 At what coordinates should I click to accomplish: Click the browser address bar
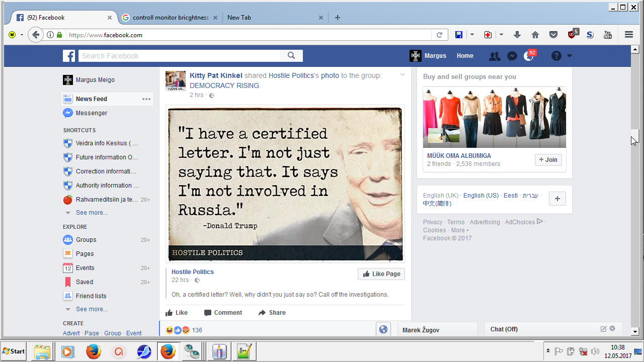click(x=249, y=35)
